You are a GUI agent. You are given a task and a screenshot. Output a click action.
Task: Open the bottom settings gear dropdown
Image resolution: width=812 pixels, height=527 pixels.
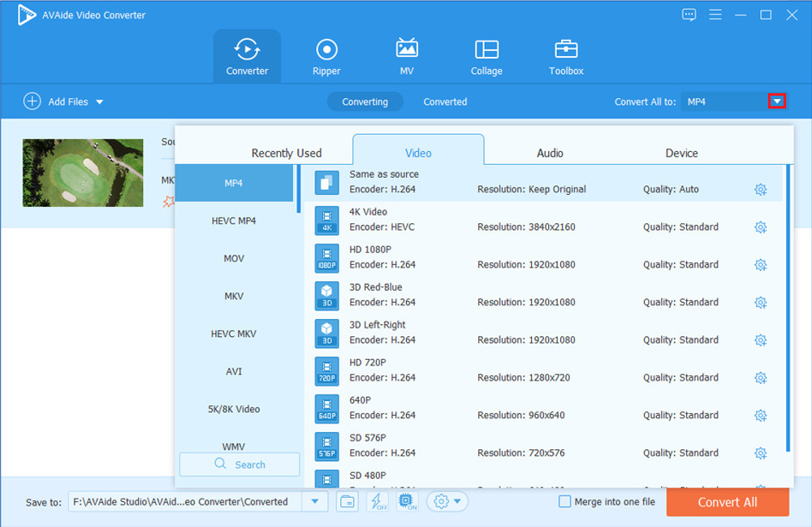pyautogui.click(x=447, y=502)
